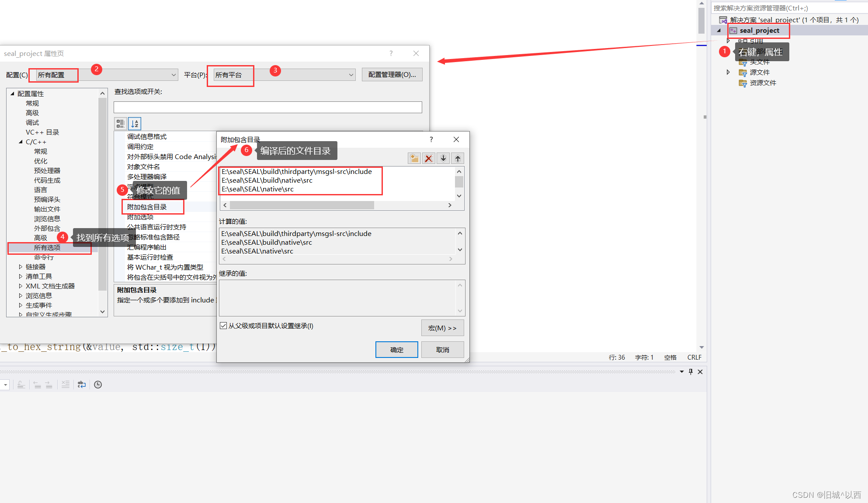
Task: Click the 源文件 filter folder icon
Action: coord(743,73)
